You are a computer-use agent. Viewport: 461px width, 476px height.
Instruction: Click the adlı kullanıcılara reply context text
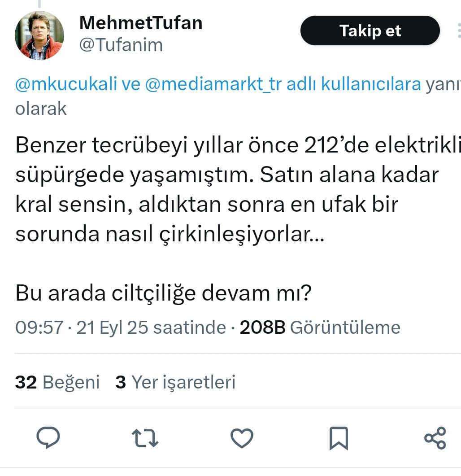coord(354,84)
